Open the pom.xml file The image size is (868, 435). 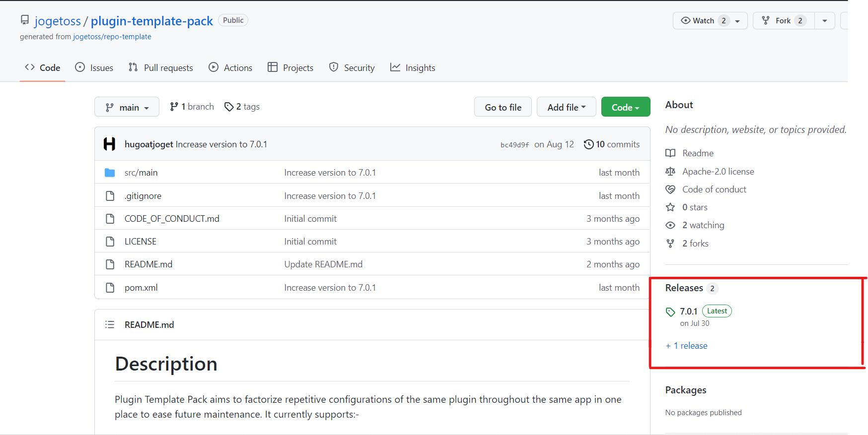[x=141, y=288]
